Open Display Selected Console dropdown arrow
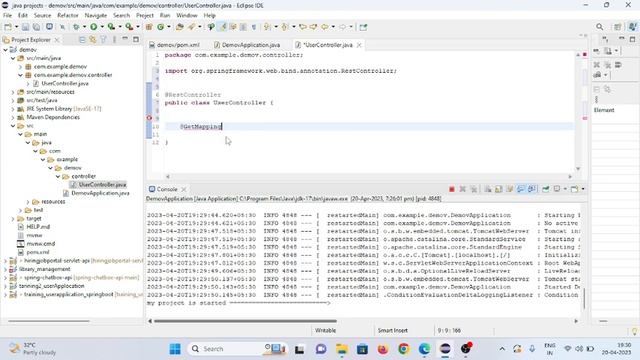The height and width of the screenshot is (360, 640). click(x=565, y=189)
